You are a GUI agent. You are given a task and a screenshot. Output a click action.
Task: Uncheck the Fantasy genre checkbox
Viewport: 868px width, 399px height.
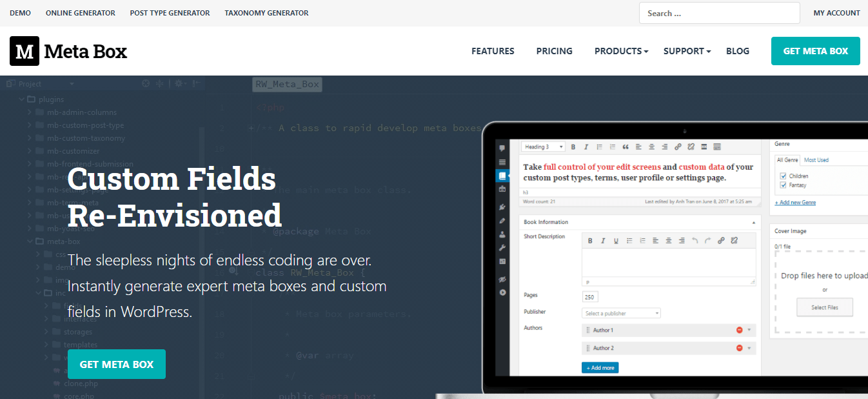pos(783,185)
